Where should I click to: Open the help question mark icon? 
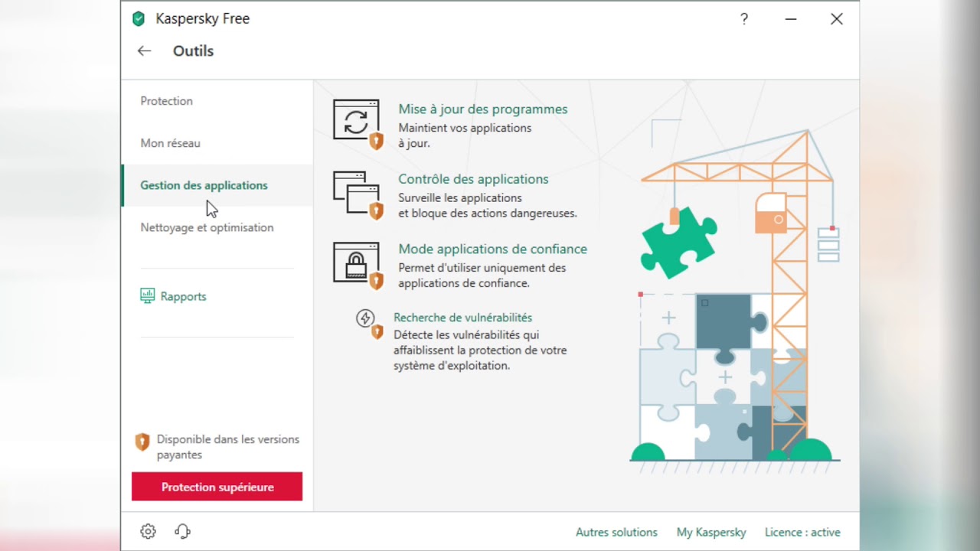point(744,19)
